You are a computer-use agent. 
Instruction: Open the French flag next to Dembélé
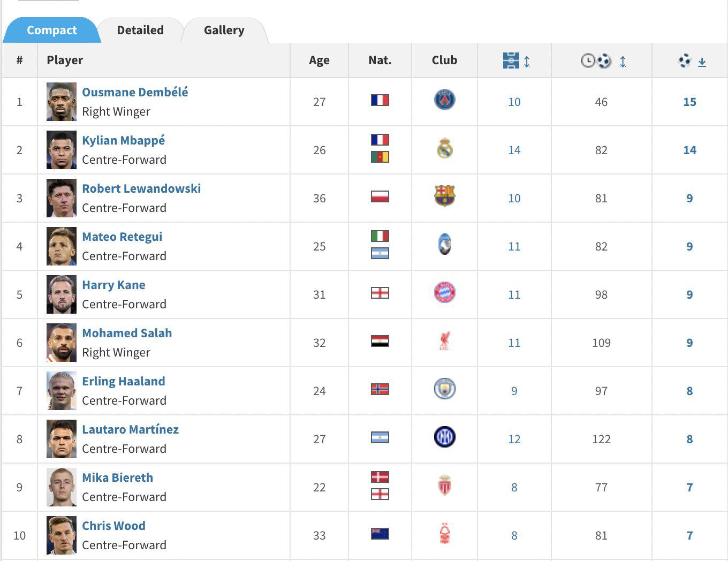coord(380,100)
